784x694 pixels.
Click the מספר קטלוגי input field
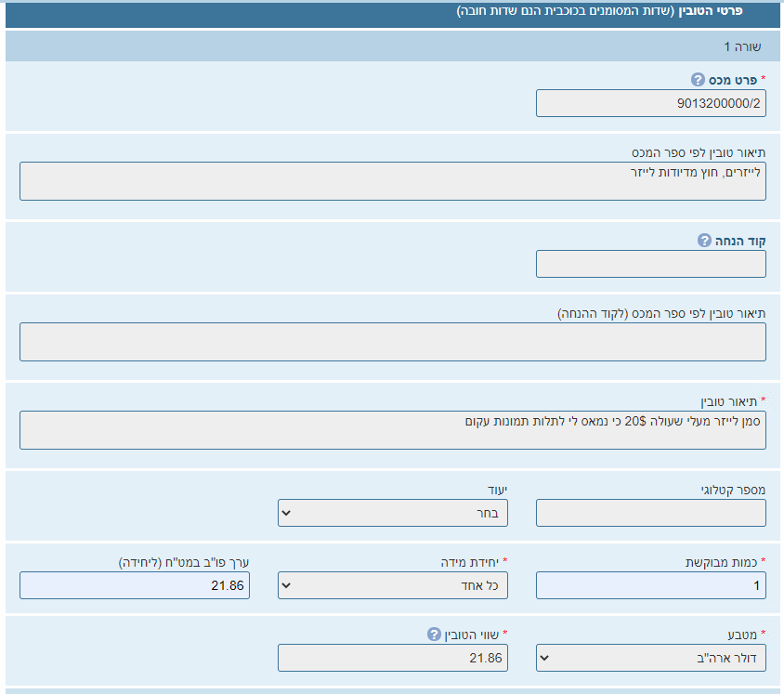[x=650, y=513]
